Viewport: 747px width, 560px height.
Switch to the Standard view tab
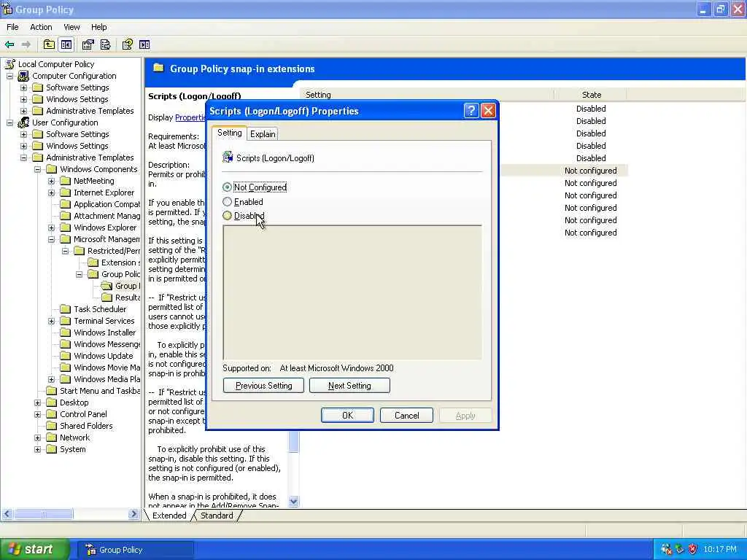217,516
